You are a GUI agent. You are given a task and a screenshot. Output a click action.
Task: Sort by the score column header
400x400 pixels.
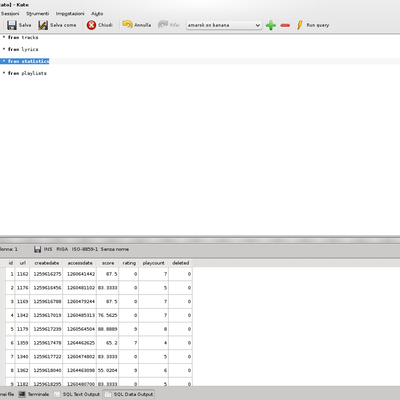pyautogui.click(x=108, y=263)
